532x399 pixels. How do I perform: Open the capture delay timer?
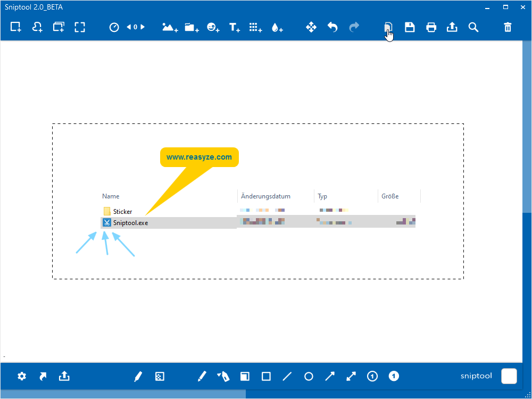[114, 27]
